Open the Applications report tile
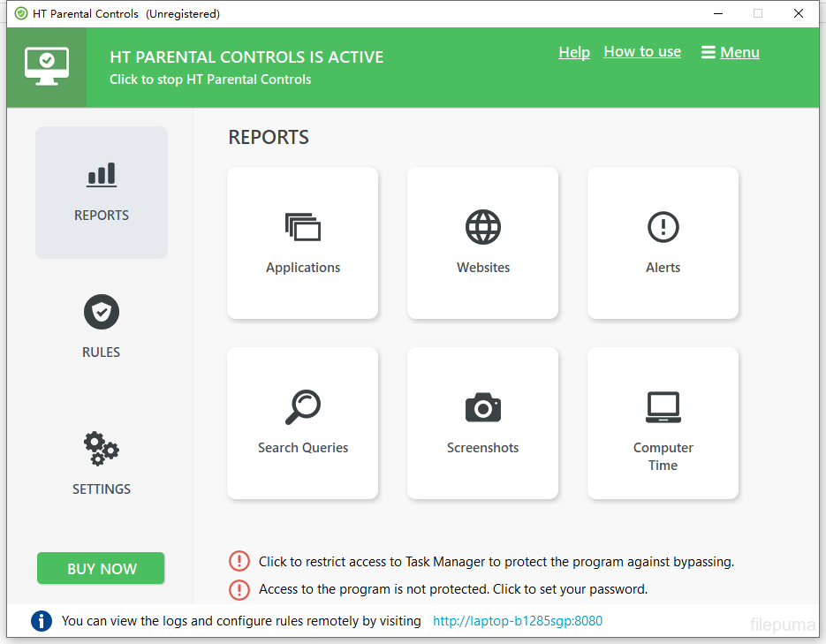The height and width of the screenshot is (644, 826). tap(302, 243)
